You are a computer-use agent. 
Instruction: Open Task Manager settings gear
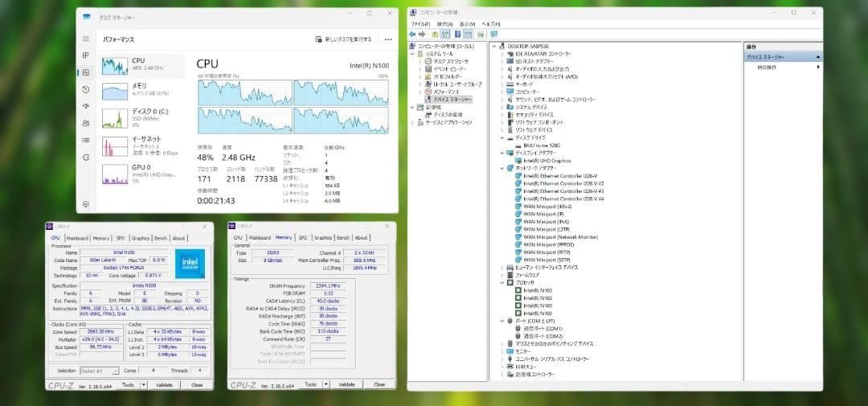(86, 204)
